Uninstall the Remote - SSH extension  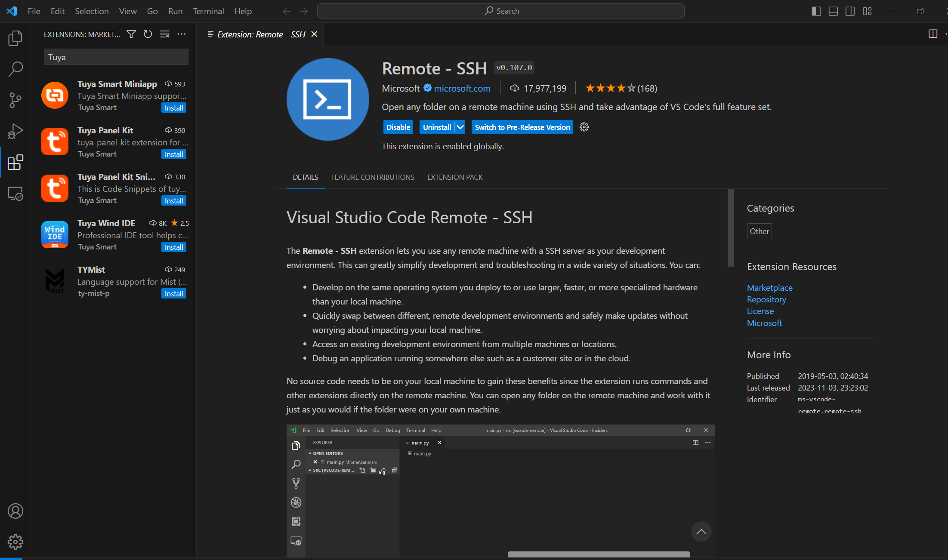[x=437, y=127]
